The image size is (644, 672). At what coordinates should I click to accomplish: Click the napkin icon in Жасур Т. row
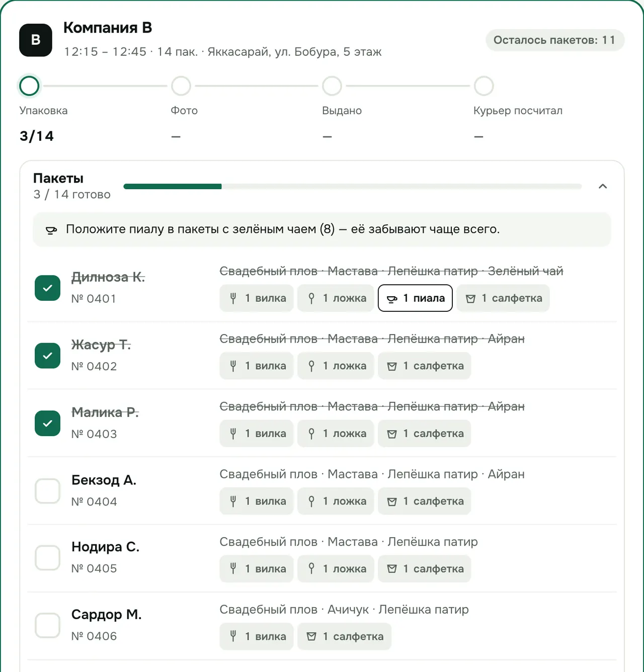pos(392,367)
